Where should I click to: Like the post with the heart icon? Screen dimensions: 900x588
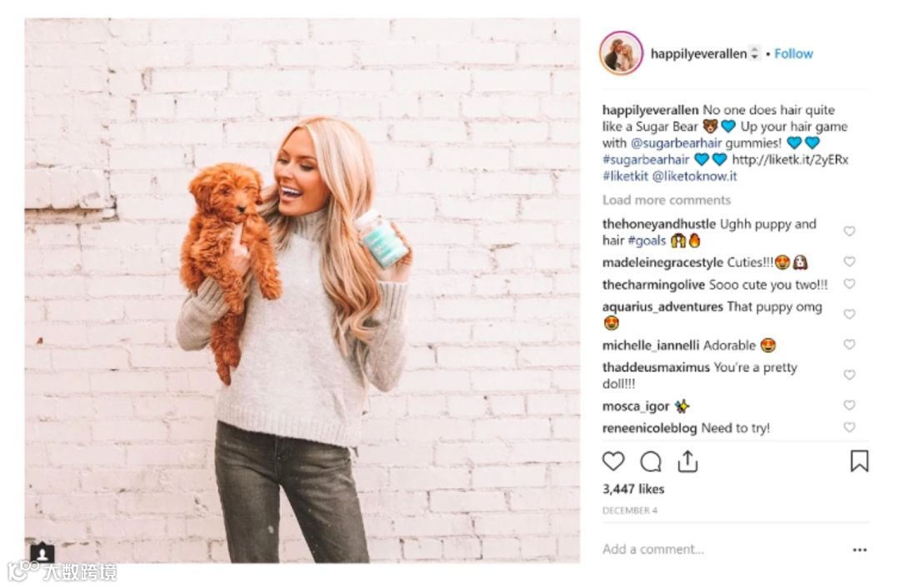[x=613, y=461]
